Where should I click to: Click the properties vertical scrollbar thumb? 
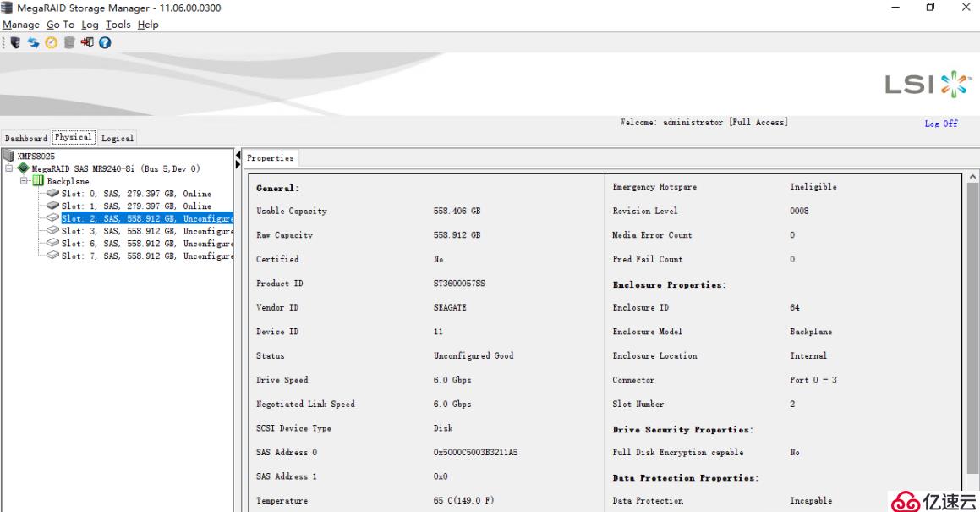[x=972, y=328]
